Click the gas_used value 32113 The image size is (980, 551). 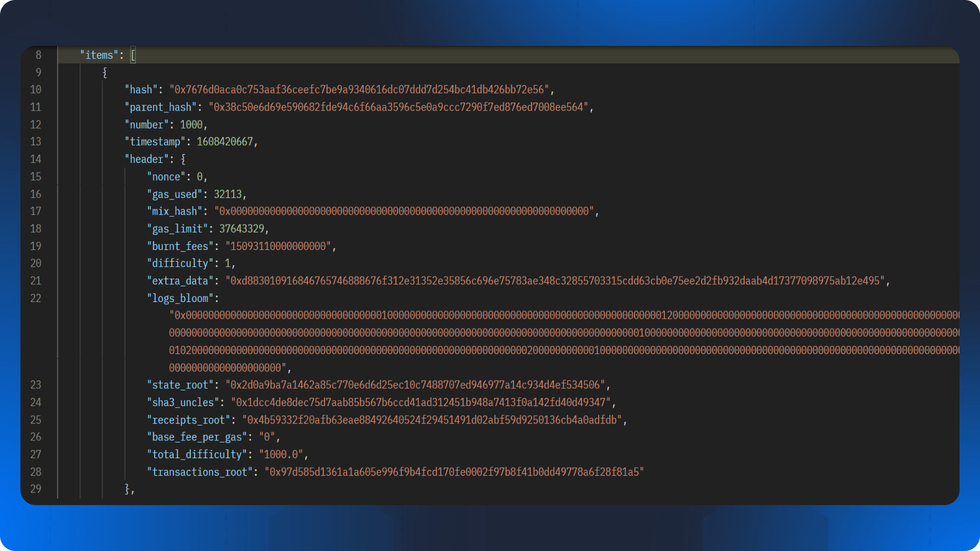228,194
